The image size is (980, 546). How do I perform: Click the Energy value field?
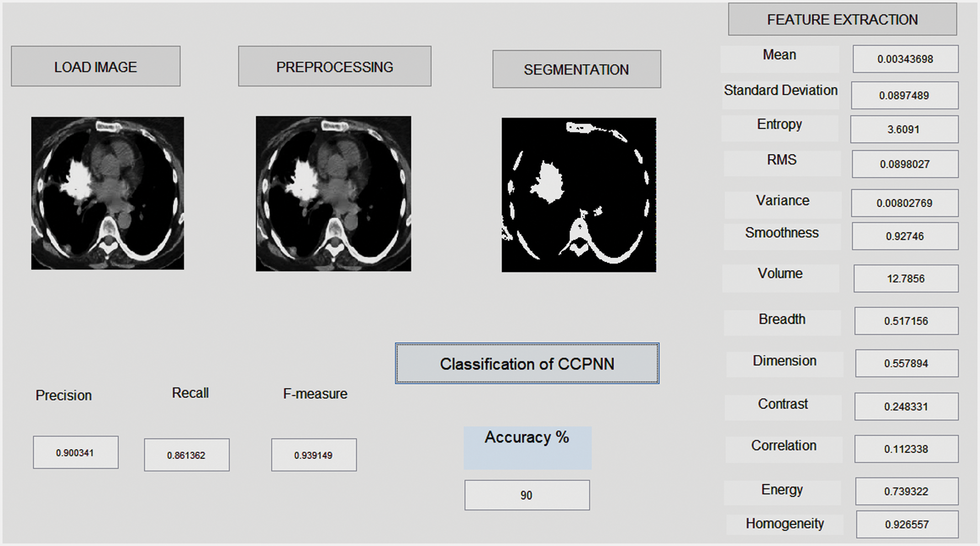(x=906, y=491)
